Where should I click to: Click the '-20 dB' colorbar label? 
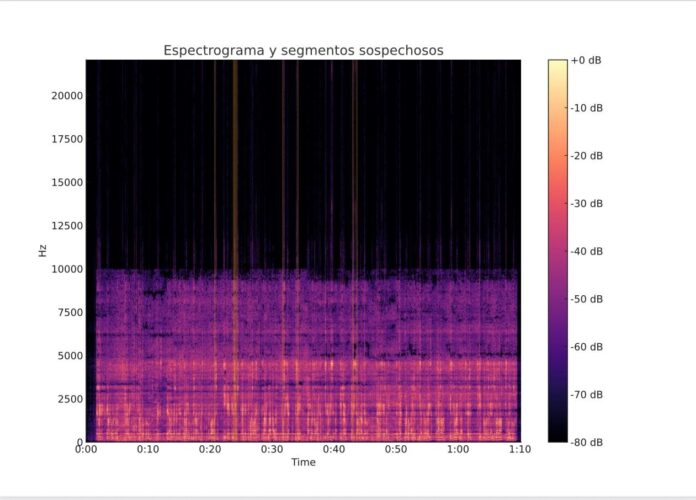588,156
